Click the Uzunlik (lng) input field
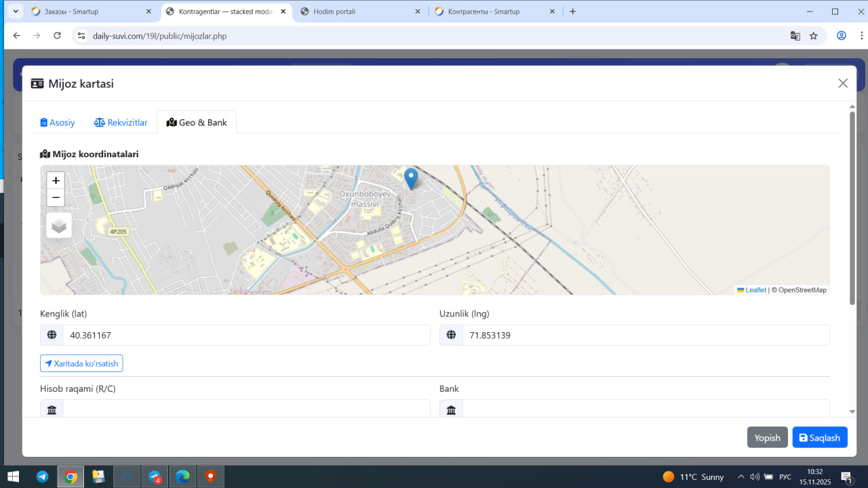868x488 pixels. (645, 335)
